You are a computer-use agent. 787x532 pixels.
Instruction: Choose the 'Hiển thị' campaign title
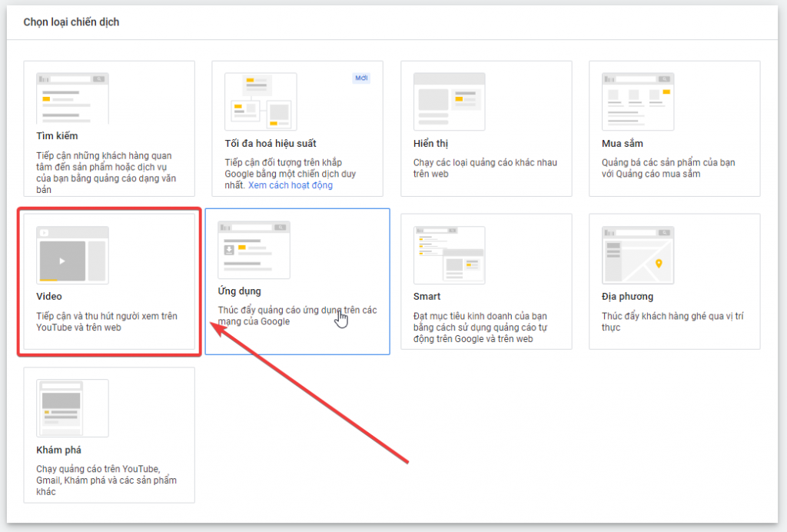coord(430,144)
